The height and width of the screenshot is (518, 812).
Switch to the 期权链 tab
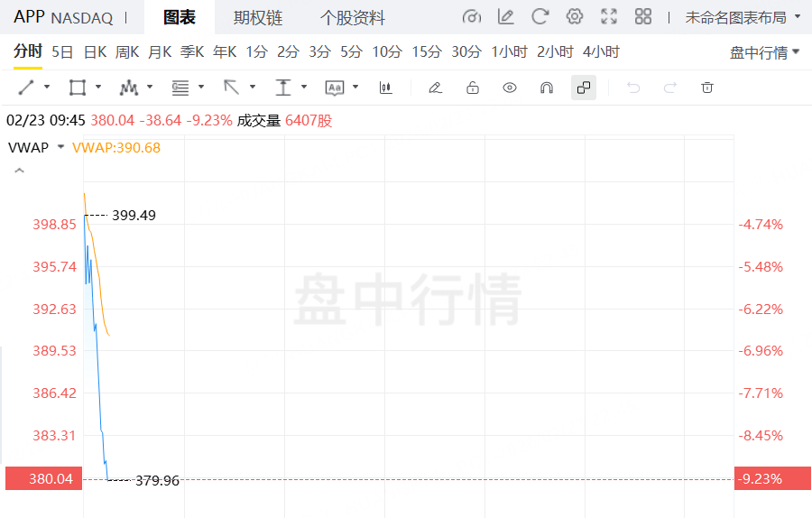pos(257,18)
